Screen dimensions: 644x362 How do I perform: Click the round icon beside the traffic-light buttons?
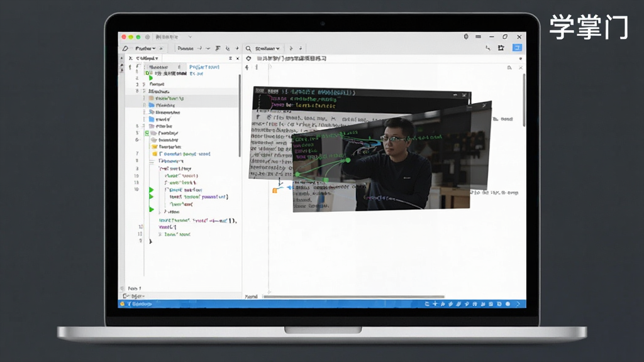147,37
